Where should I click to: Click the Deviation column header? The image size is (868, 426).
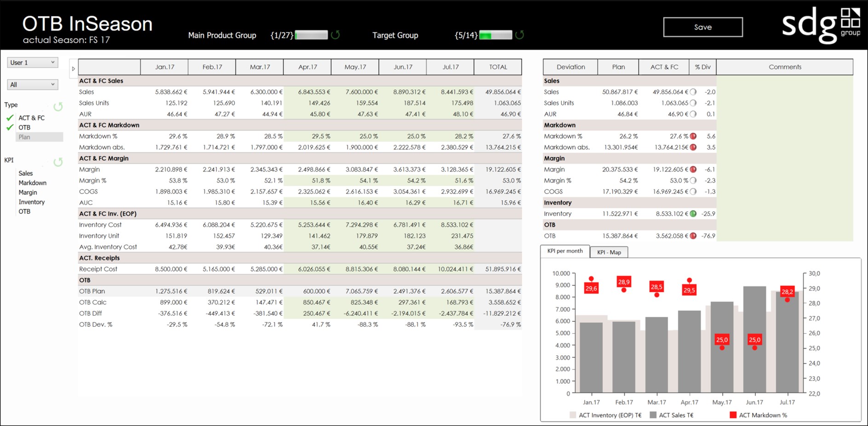570,67
